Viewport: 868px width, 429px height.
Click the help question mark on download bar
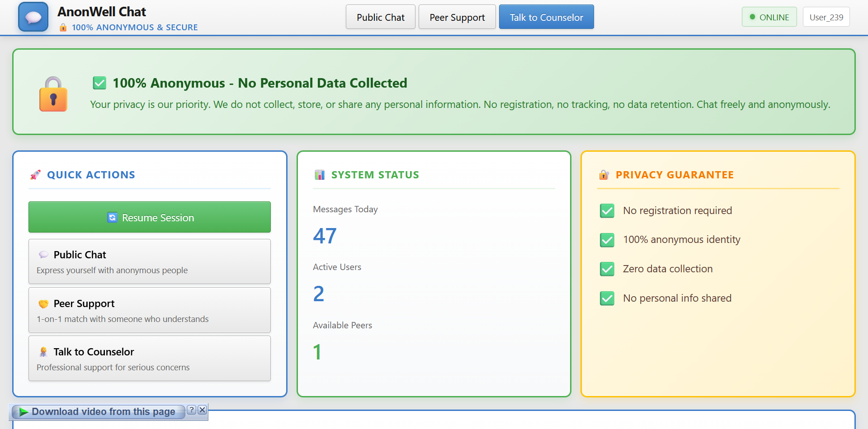[x=192, y=410]
